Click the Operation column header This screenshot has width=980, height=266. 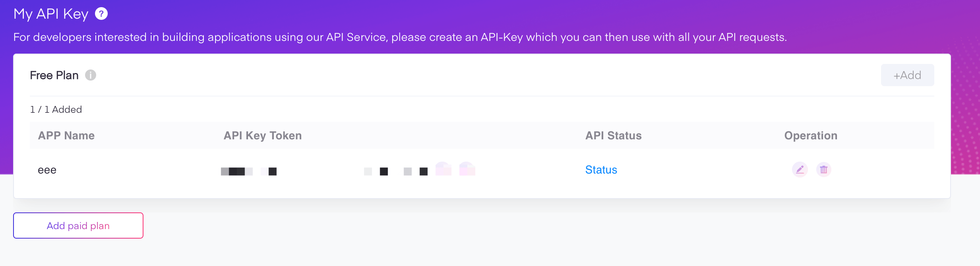pyautogui.click(x=811, y=136)
